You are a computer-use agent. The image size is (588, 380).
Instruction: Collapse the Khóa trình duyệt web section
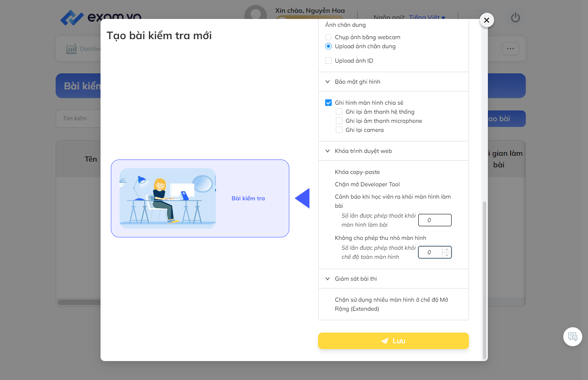(394, 151)
